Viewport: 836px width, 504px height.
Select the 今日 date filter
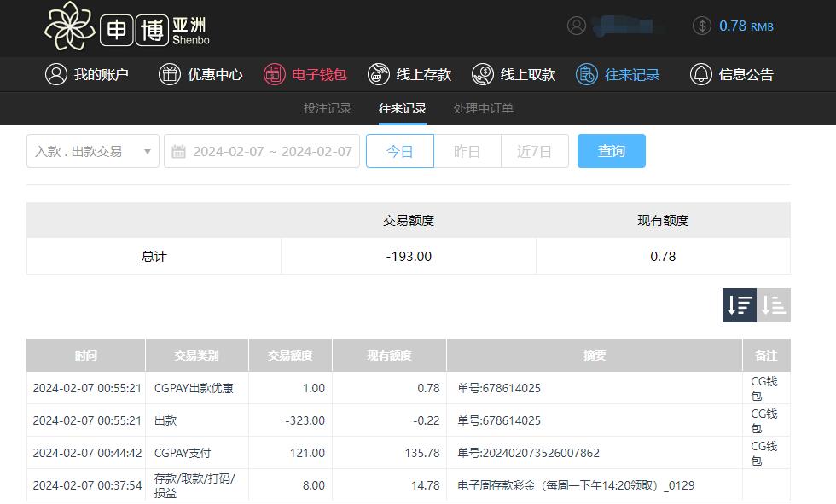point(400,151)
